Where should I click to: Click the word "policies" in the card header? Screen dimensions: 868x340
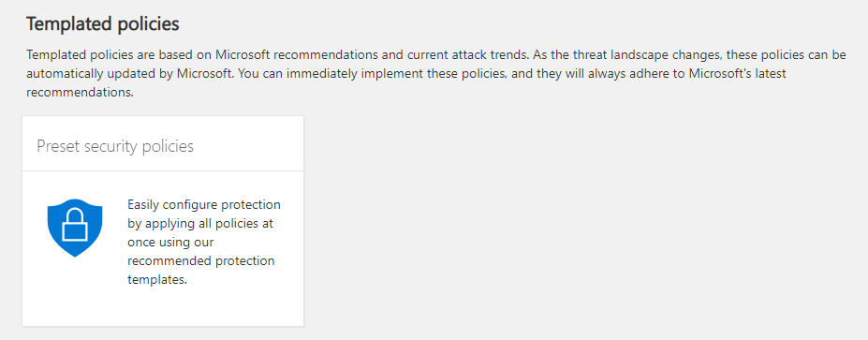[169, 147]
